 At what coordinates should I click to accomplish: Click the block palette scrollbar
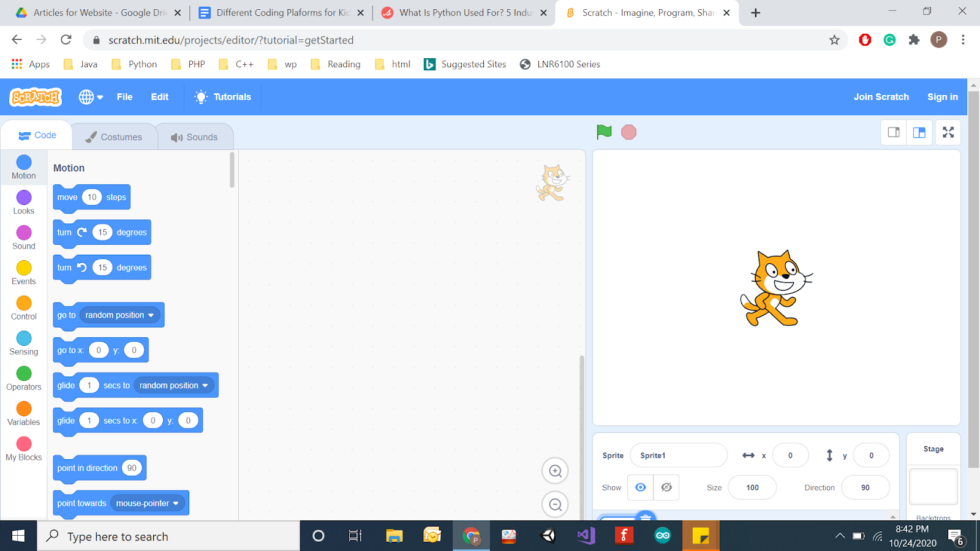pos(232,170)
